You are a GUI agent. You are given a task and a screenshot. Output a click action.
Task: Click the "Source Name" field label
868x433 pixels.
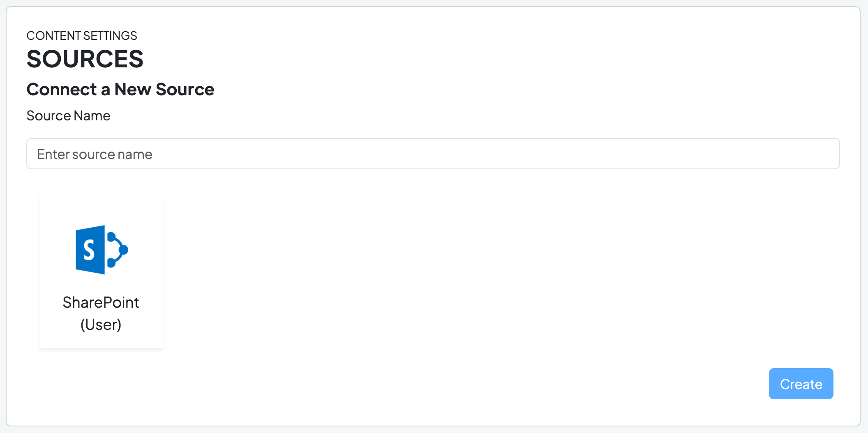[x=68, y=116]
